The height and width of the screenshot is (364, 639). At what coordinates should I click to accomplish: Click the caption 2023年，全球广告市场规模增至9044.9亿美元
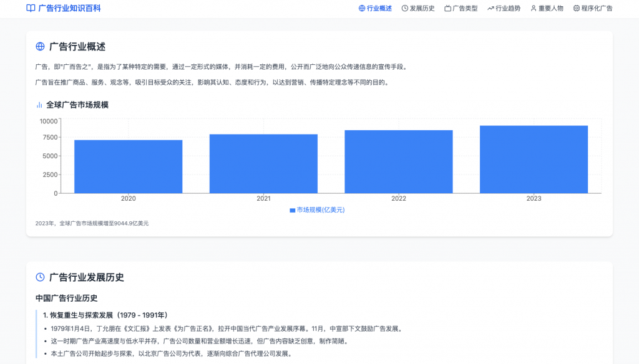coord(92,224)
